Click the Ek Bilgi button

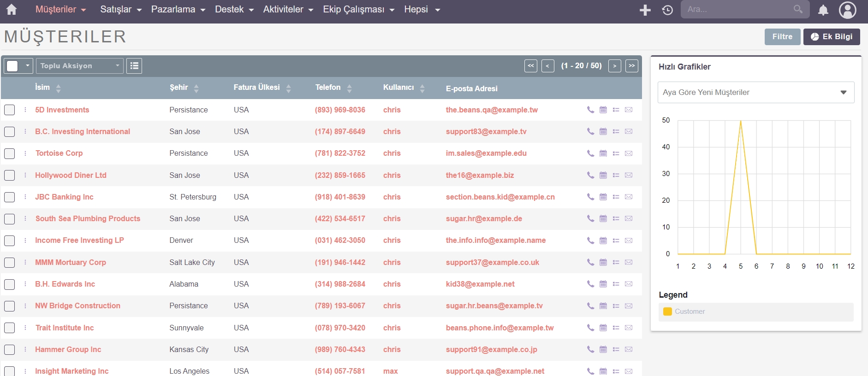(x=832, y=37)
